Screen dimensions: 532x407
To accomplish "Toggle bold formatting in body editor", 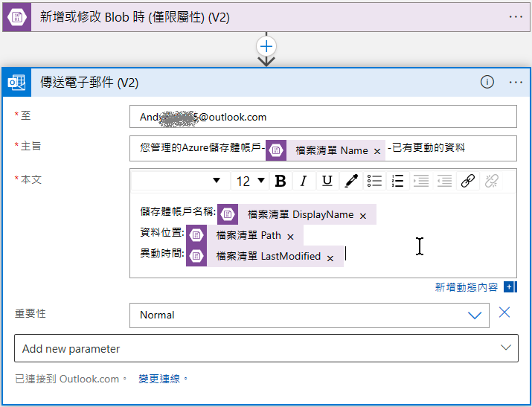I will (x=281, y=181).
